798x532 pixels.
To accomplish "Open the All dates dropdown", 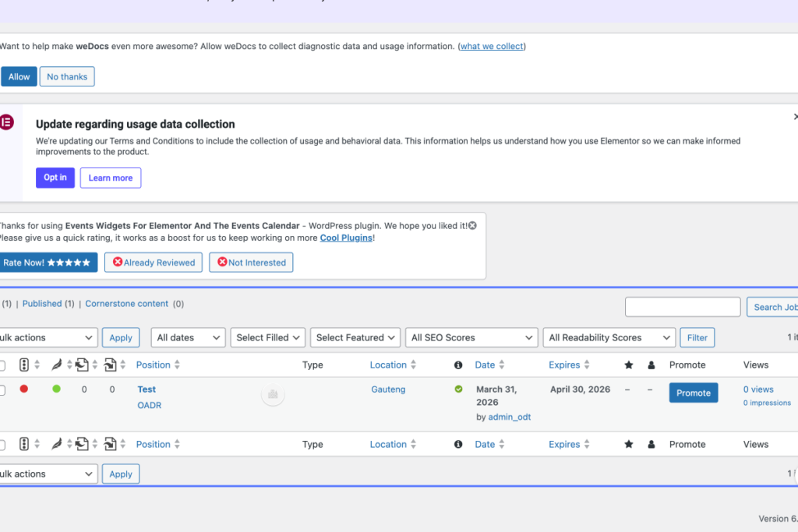I will point(189,338).
